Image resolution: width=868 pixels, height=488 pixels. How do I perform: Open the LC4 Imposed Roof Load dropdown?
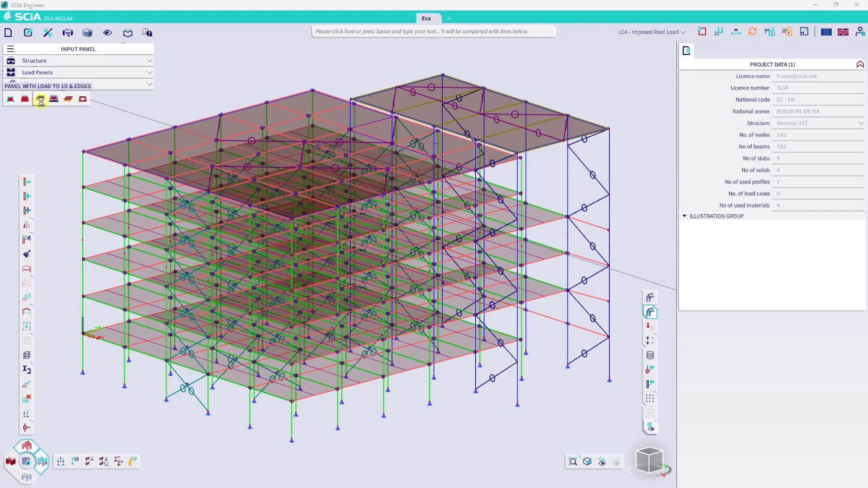(652, 32)
